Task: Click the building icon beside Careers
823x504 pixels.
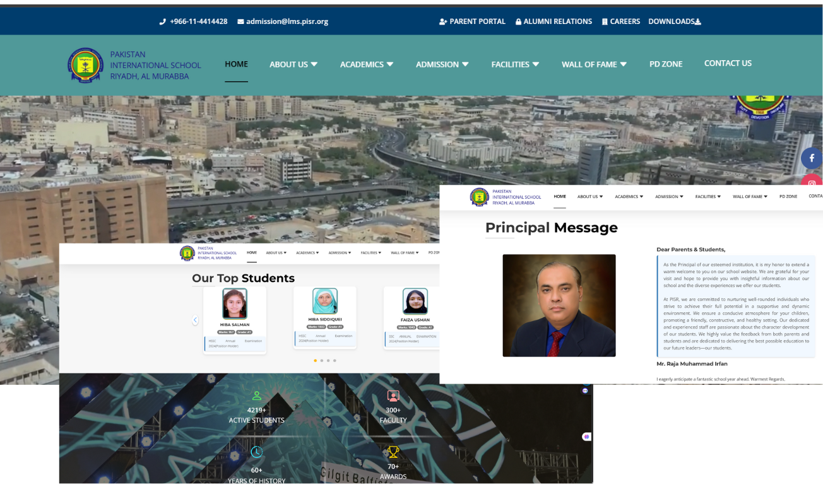Action: pos(605,21)
